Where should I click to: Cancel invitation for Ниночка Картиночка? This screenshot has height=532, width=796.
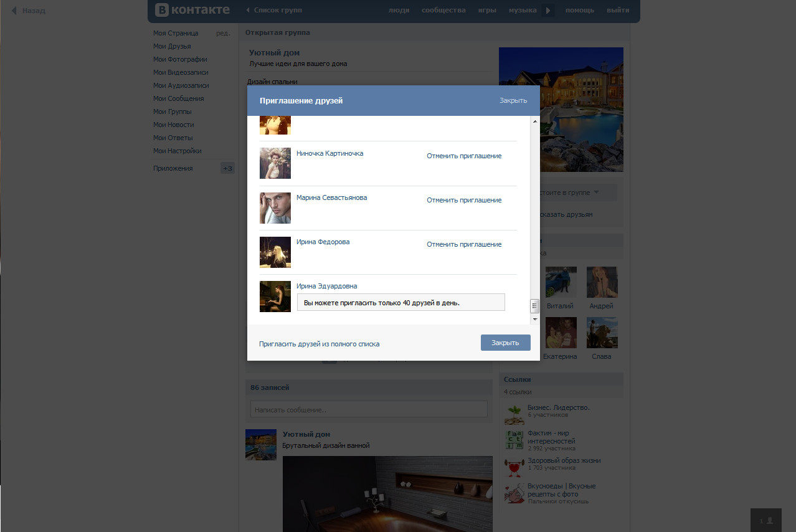click(x=464, y=156)
